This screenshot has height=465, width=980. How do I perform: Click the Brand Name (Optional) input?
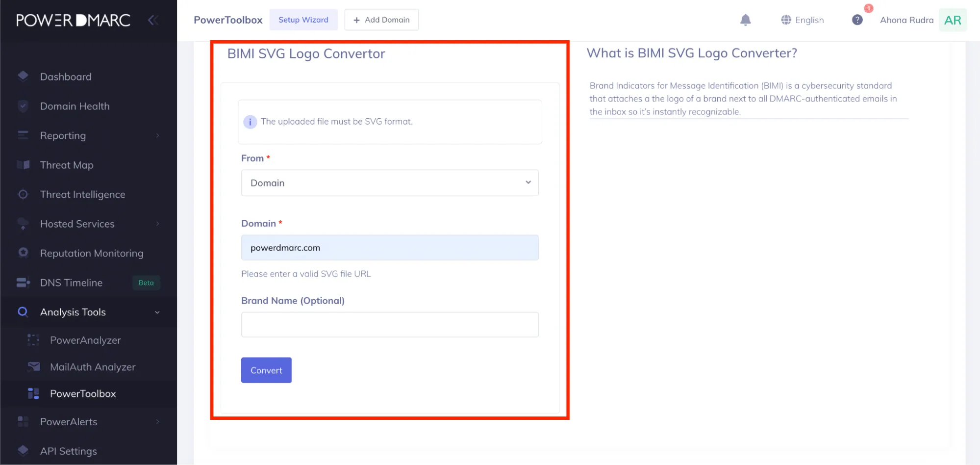point(390,325)
